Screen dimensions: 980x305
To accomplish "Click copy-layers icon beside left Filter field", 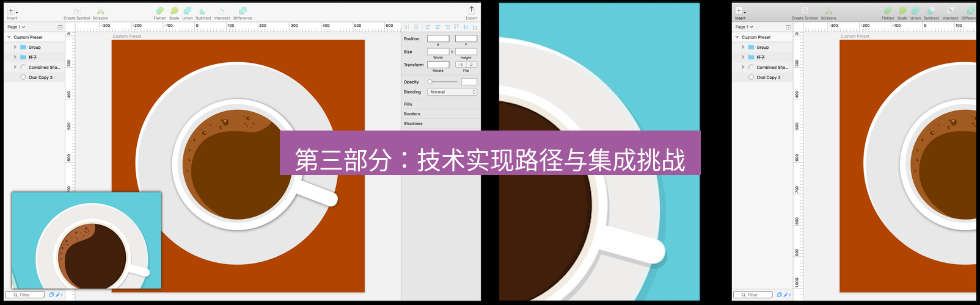I will click(51, 295).
